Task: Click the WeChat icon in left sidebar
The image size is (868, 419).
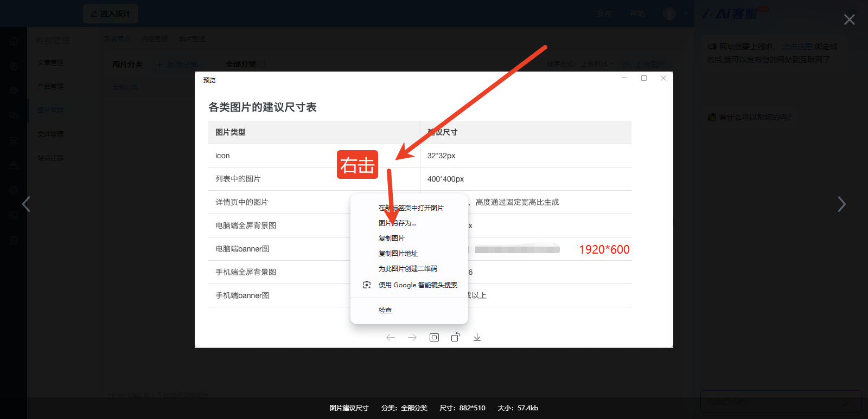Action: 14,115
